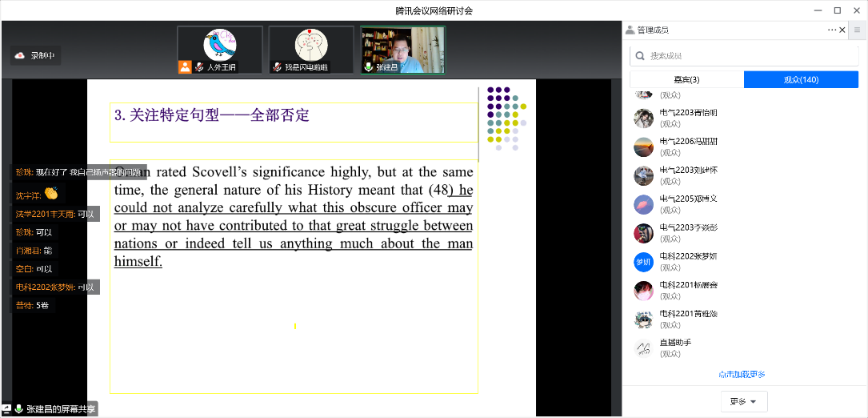The image size is (868, 418).
Task: Switch to the 嘉宾(3) tab
Action: point(686,79)
